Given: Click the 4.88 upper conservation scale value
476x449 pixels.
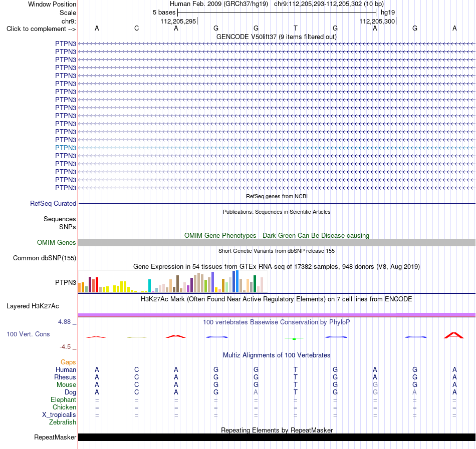Looking at the screenshot, I should click(64, 322).
